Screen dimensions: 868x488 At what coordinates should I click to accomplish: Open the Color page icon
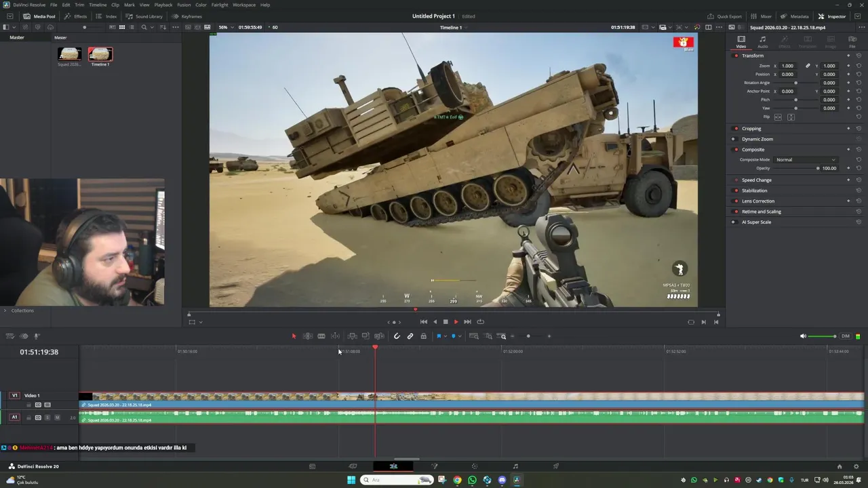pos(475,466)
